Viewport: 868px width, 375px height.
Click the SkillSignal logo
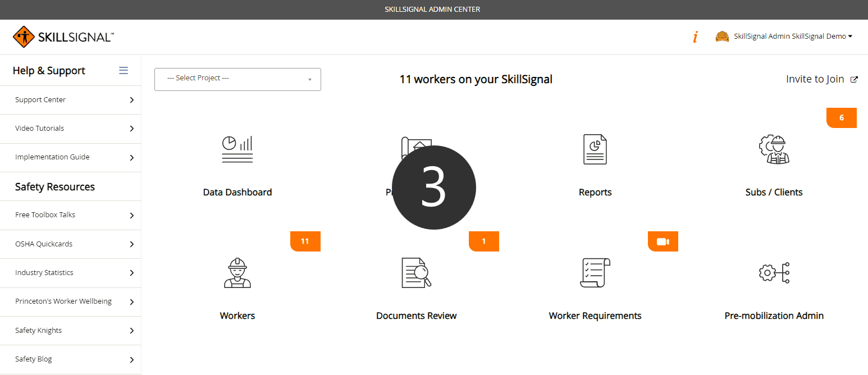click(63, 36)
